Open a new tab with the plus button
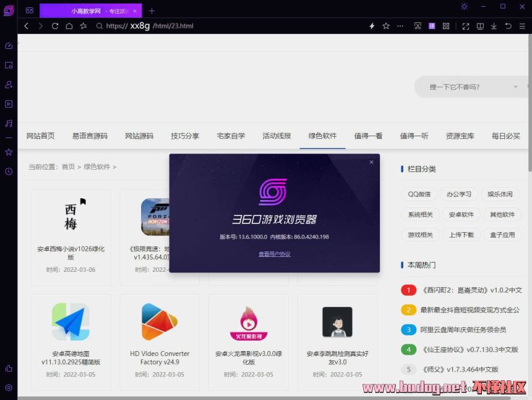The image size is (532, 400). pos(152,11)
